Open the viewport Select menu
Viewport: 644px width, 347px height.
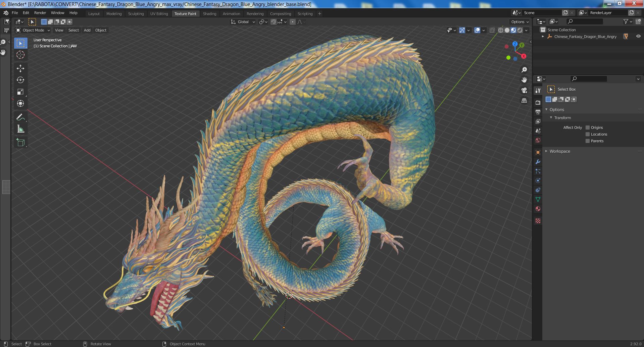pos(73,30)
